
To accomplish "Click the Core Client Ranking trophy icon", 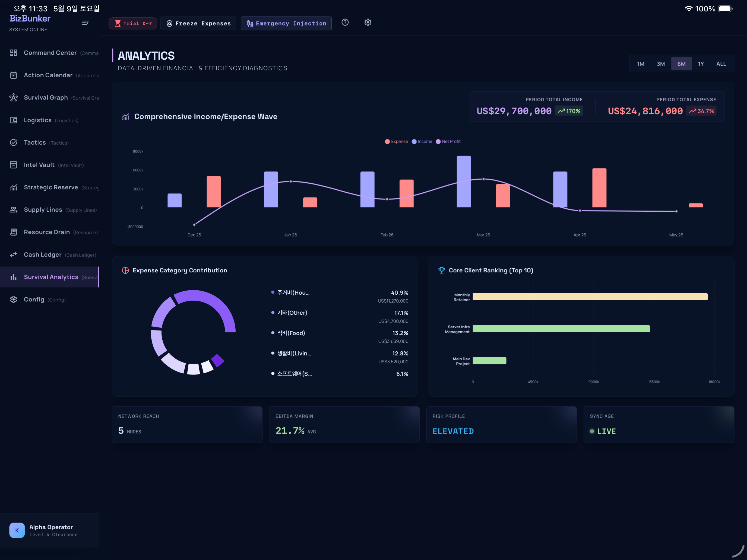I will 441,271.
